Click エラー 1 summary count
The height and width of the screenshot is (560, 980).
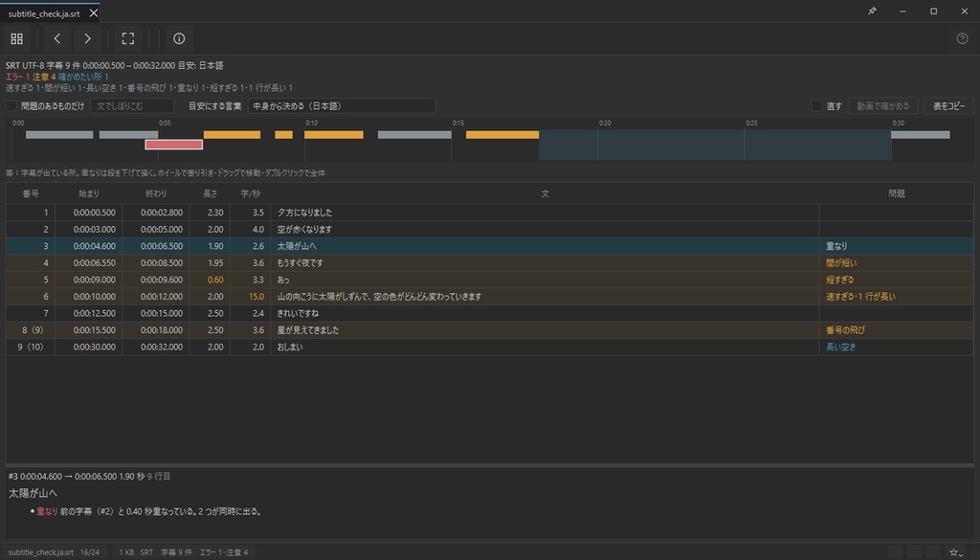click(17, 77)
